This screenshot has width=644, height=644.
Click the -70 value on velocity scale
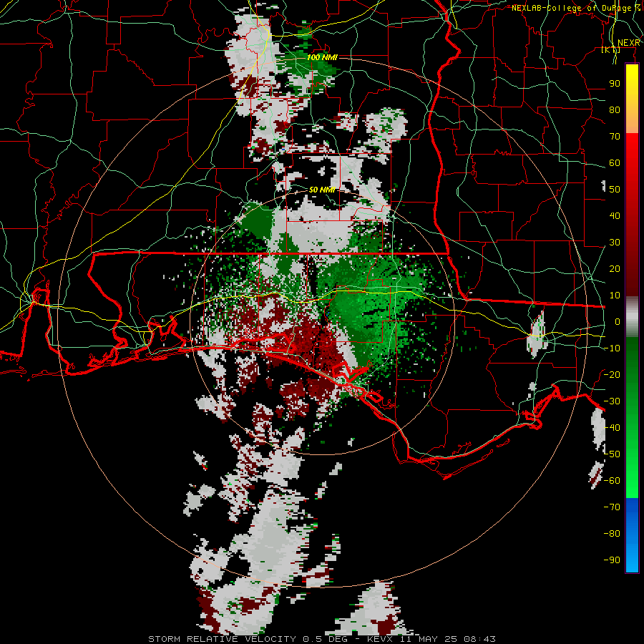[x=612, y=507]
